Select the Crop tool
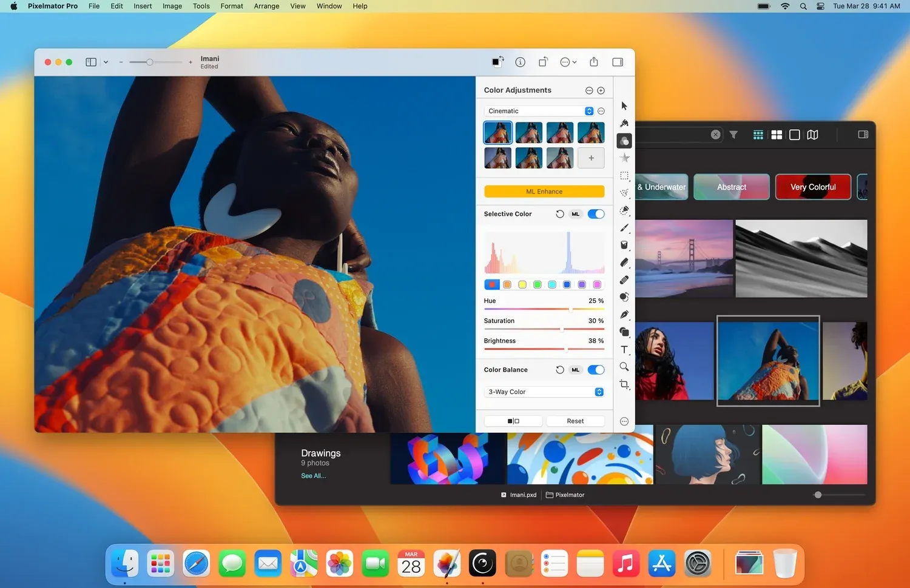Screen dimensions: 910x588 click(624, 384)
